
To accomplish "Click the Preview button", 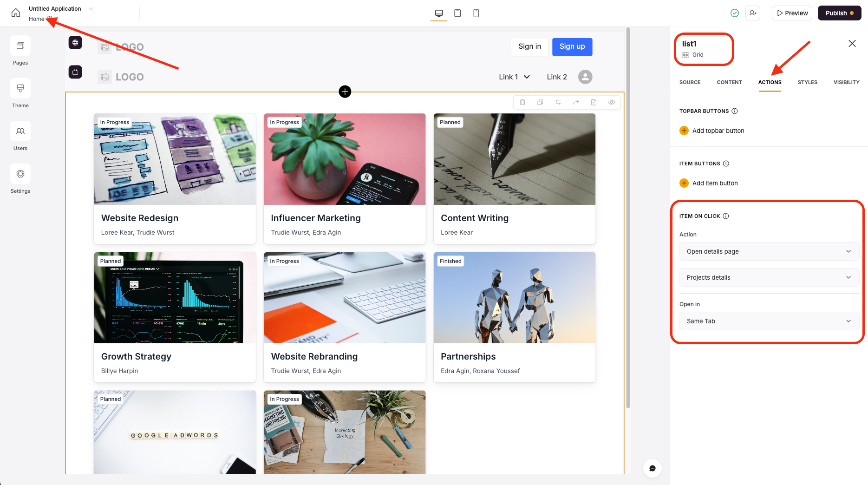I will point(792,13).
